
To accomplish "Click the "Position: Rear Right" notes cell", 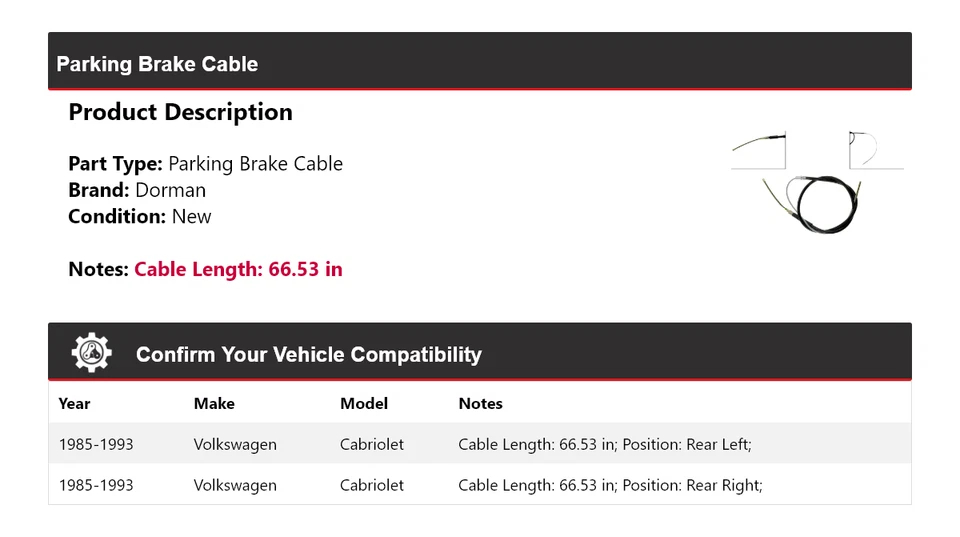I will (610, 485).
